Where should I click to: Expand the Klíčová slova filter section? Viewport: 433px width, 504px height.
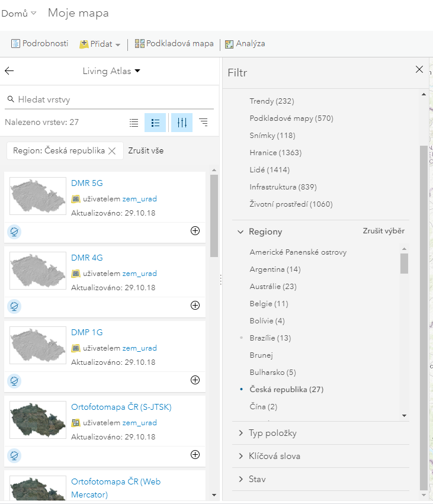tap(240, 456)
